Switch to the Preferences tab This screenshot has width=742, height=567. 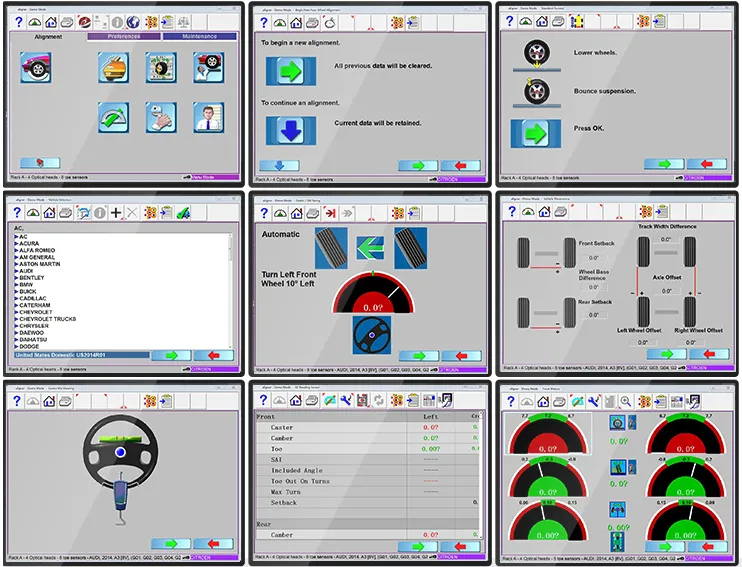pyautogui.click(x=124, y=36)
